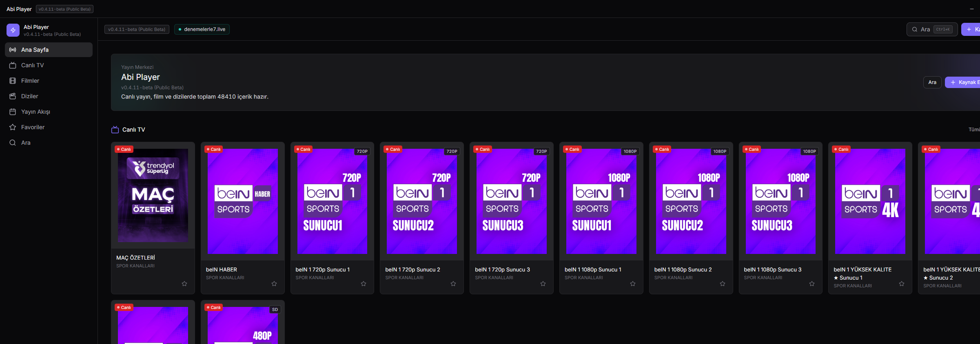Add beIN 1 720p Sunucu 3 to favorites
The width and height of the screenshot is (980, 344).
coord(543,284)
